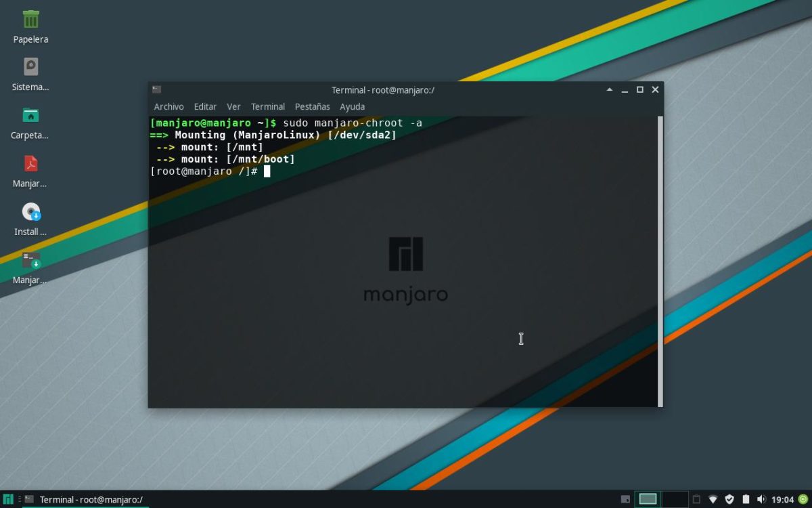Open the Editar menu
This screenshot has height=508, width=812.
click(205, 106)
